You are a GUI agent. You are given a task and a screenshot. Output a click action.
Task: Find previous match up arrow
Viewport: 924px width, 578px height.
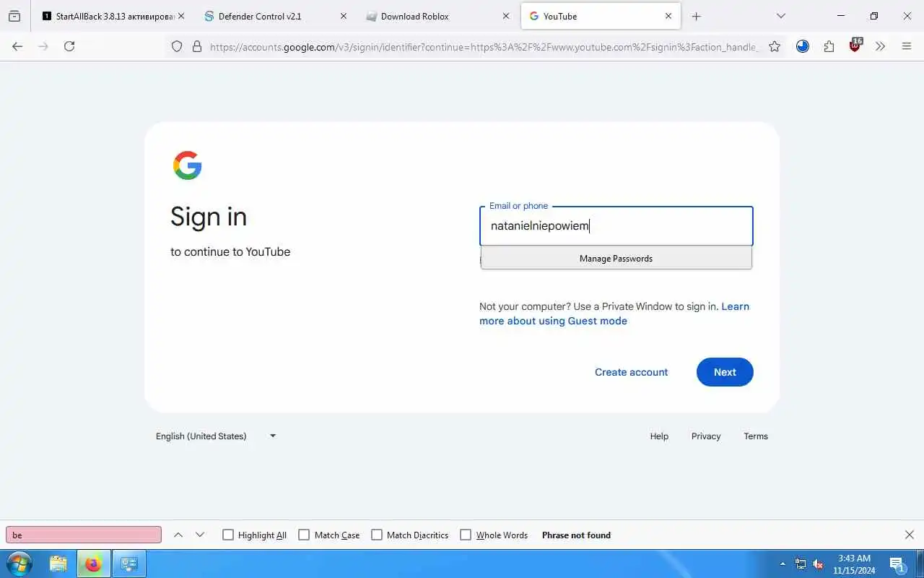coord(178,535)
